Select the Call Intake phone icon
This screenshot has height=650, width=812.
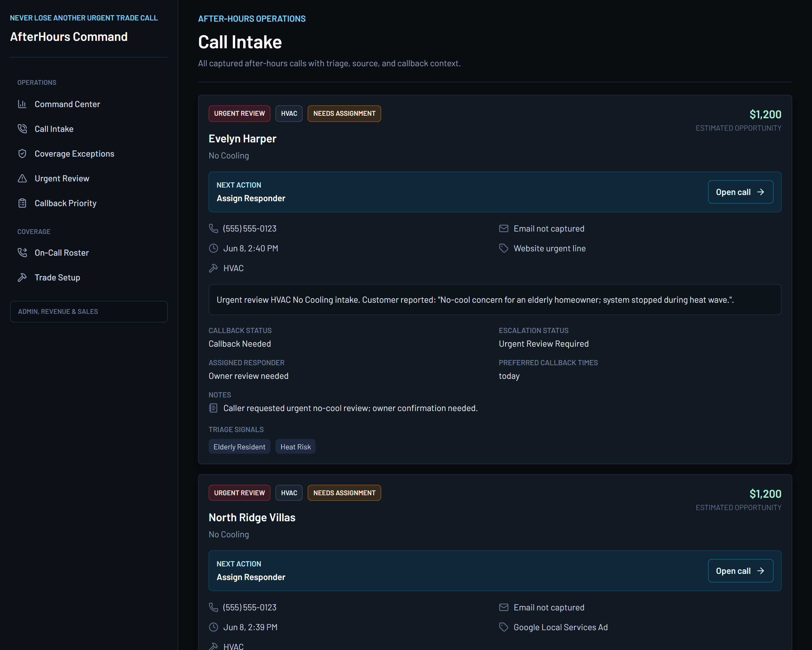click(x=22, y=129)
